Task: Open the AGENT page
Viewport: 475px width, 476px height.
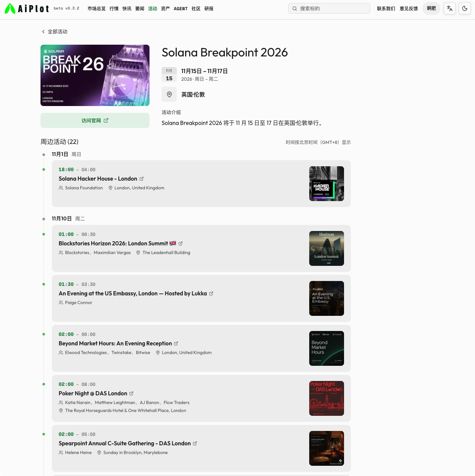Action: click(181, 9)
